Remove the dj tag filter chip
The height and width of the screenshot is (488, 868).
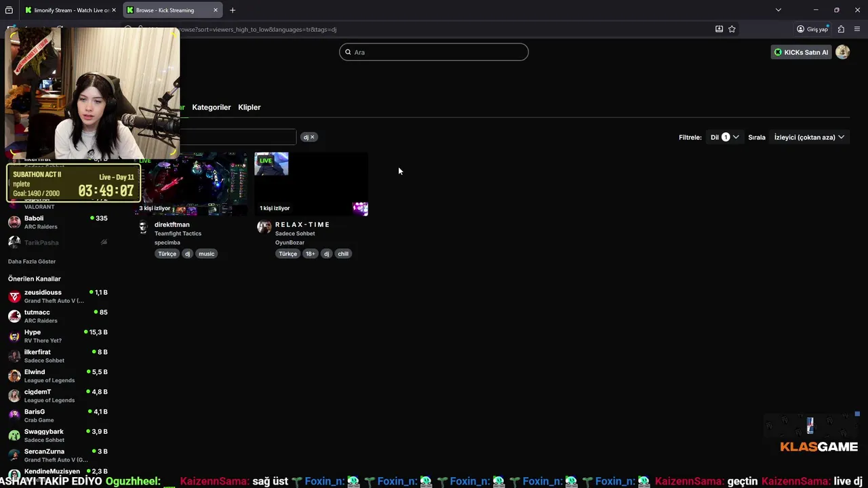click(312, 137)
